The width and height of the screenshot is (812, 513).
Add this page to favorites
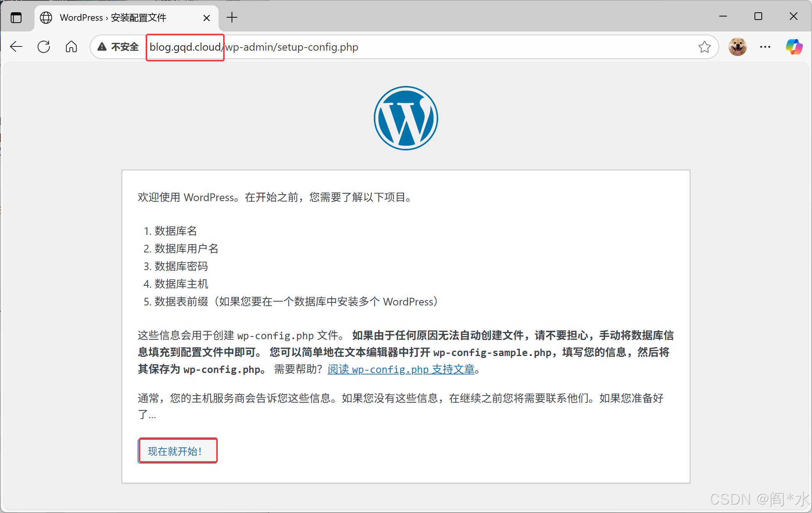tap(704, 47)
